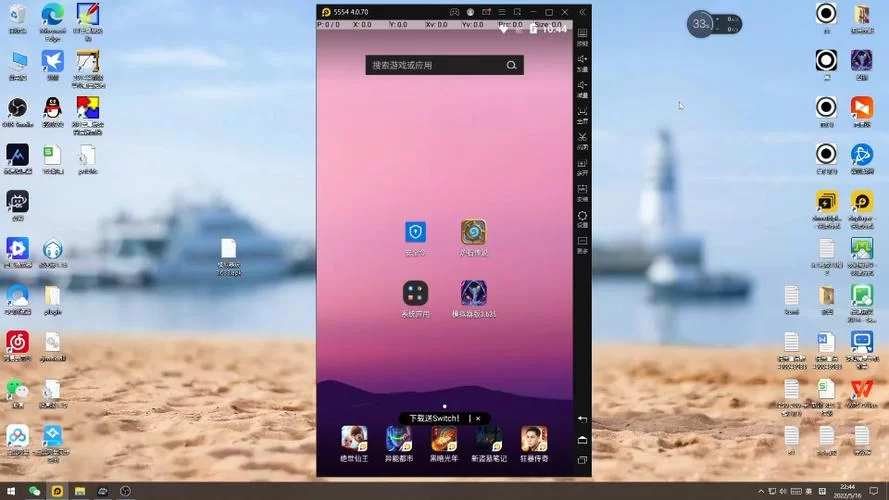
Task: Open the gamepad icon in emulator title bar
Action: pos(454,12)
